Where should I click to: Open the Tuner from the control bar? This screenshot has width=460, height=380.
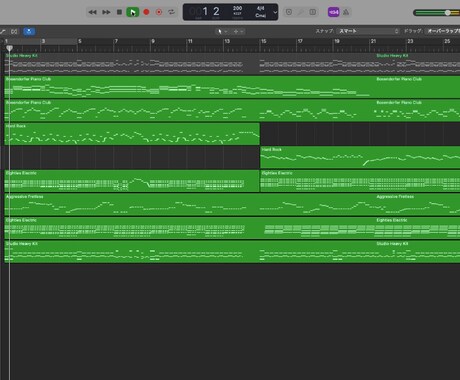(x=301, y=12)
